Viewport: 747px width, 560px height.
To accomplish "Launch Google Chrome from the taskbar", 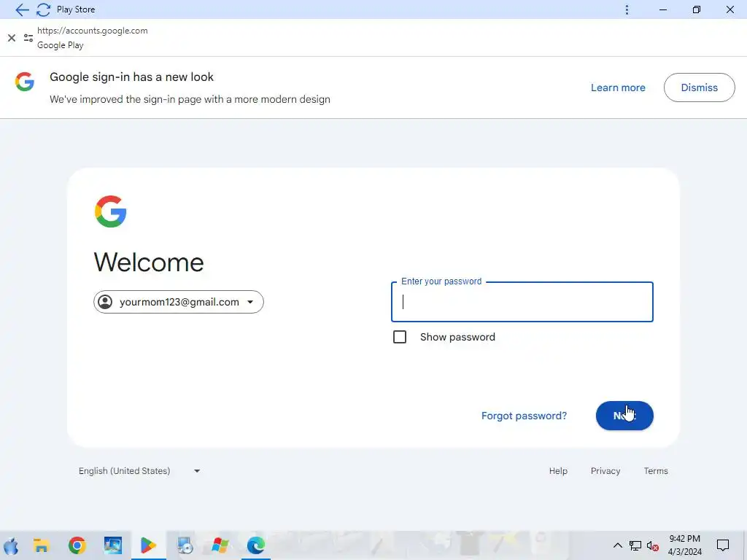I will coord(77,545).
